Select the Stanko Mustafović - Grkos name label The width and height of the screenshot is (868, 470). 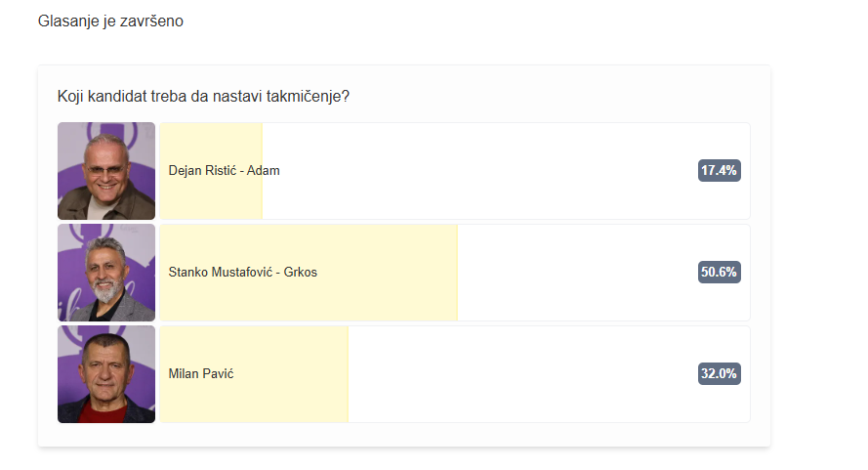click(x=242, y=273)
